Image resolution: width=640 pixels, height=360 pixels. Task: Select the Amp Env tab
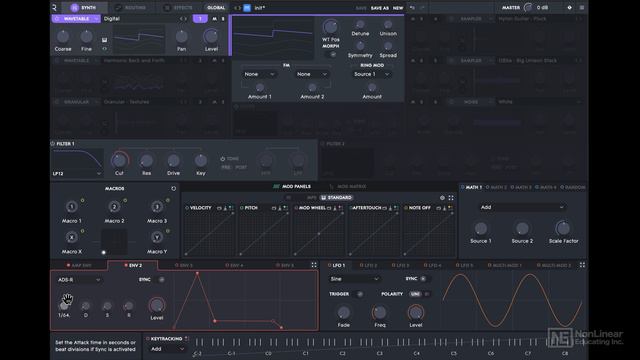[x=79, y=265]
